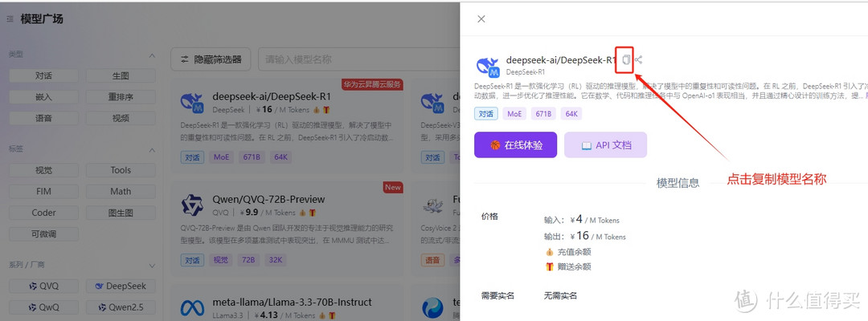Expand the 系列 / 厂商 filter section
Viewport: 868px width, 321px height.
point(152,266)
